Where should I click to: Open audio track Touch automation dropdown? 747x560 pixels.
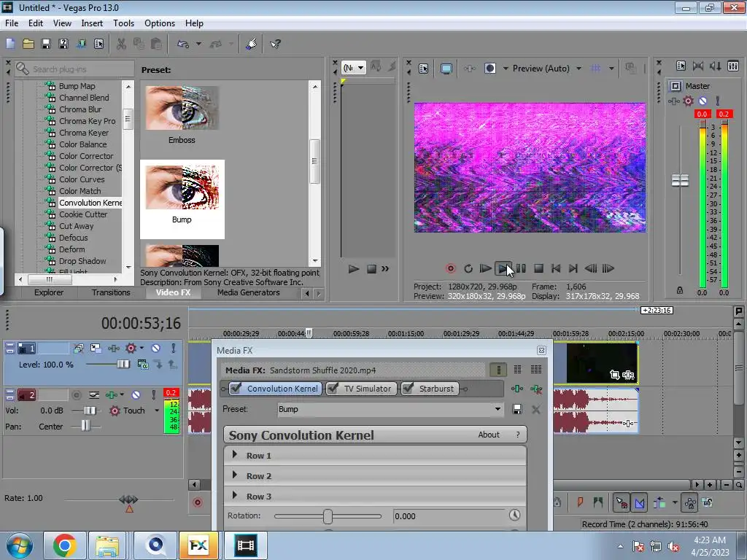(157, 411)
